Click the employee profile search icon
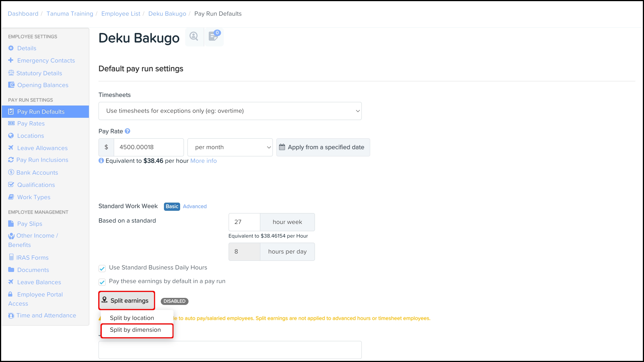The image size is (644, 362). (x=194, y=37)
